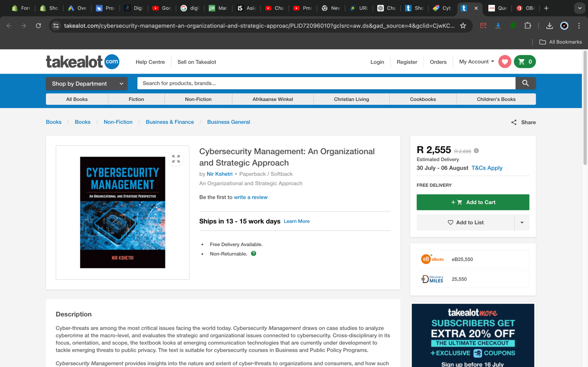The image size is (588, 367).
Task: Select the Fiction tab
Action: click(x=136, y=99)
